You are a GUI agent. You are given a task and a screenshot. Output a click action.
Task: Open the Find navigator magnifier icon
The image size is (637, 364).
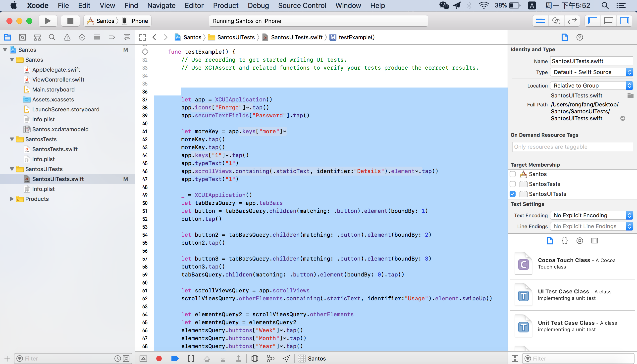[52, 38]
